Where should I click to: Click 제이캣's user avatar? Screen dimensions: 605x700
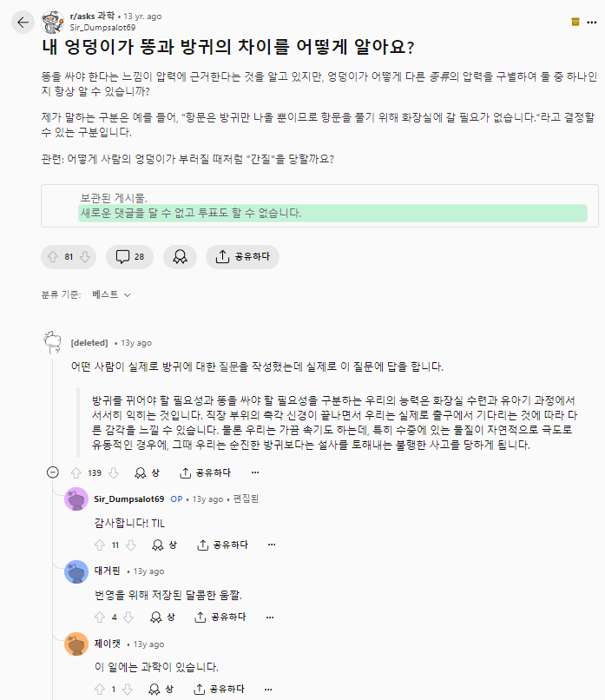[76, 644]
